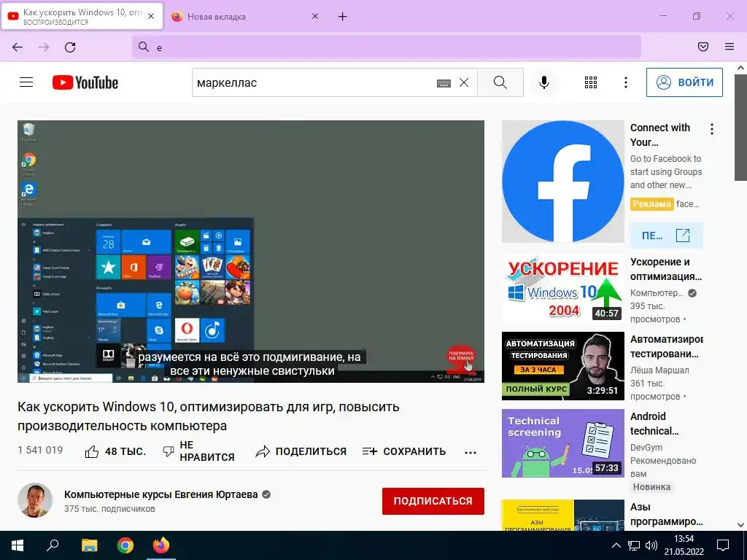Launch Chrome from taskbar

[x=125, y=545]
